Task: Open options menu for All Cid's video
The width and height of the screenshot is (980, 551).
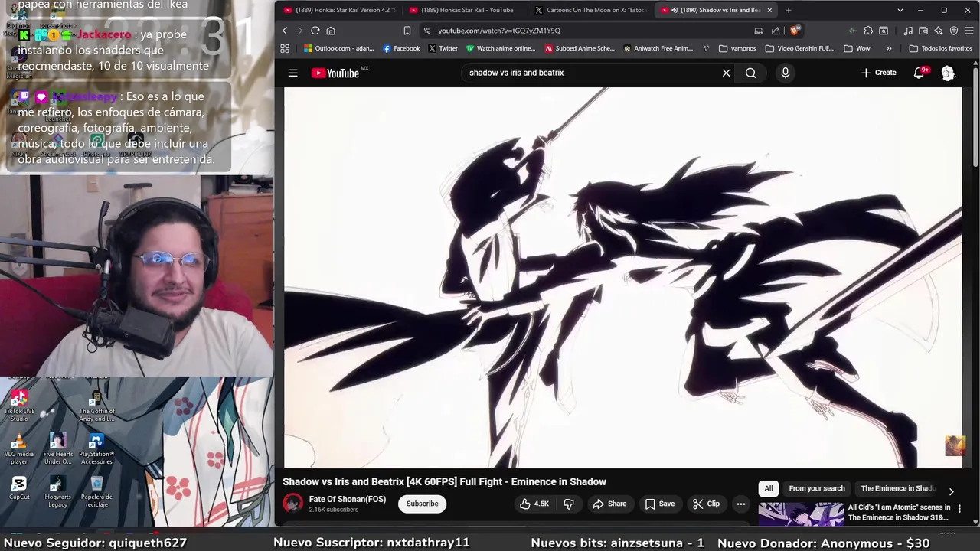Action: pos(959,508)
